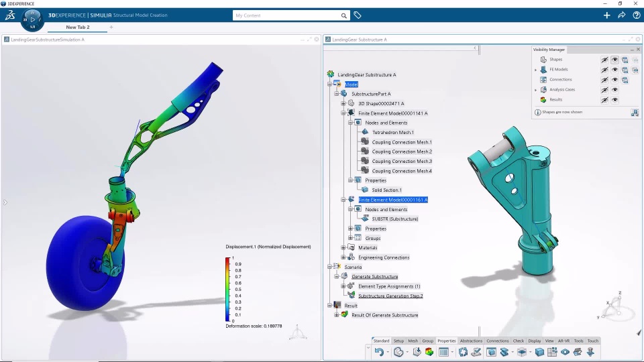The width and height of the screenshot is (644, 362).
Task: Click the colored results cube toolbar icon
Action: tap(429, 352)
